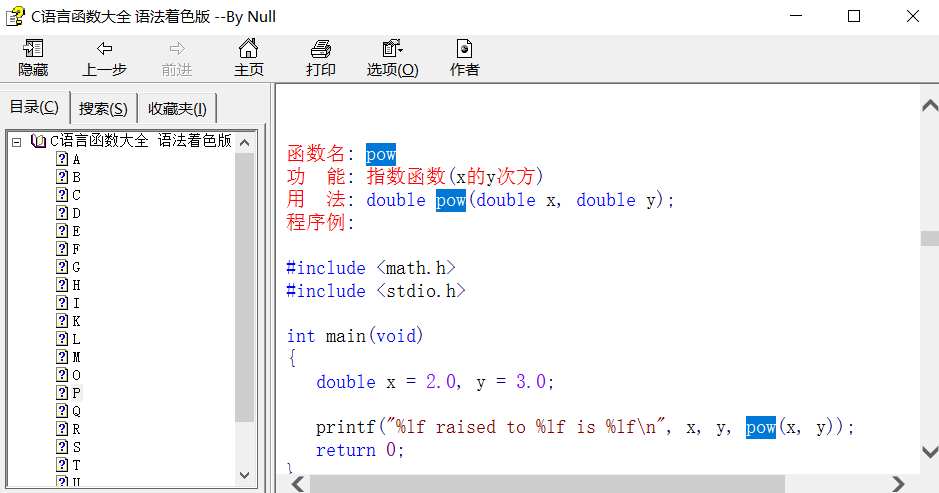This screenshot has height=493, width=939.
Task: Open topic F in the tree
Action: pos(76,249)
